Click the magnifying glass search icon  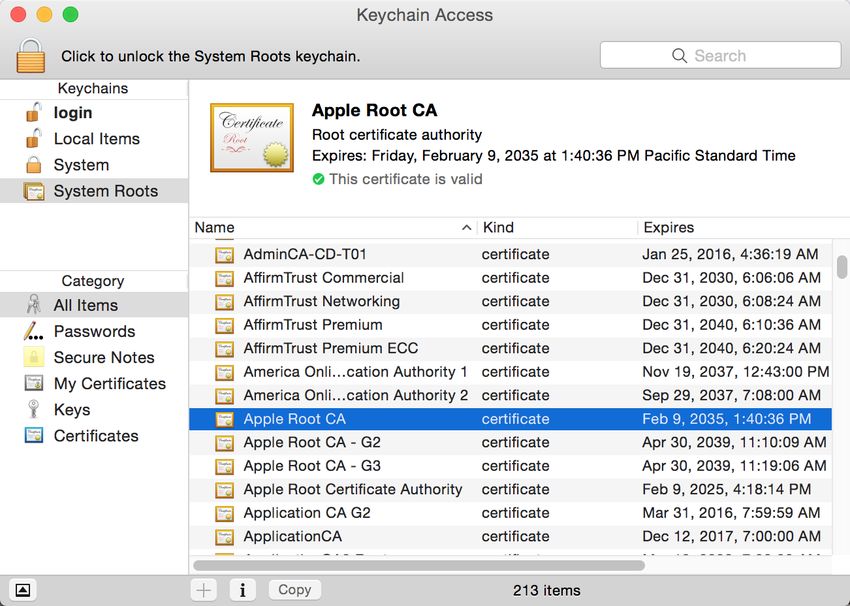(x=679, y=55)
